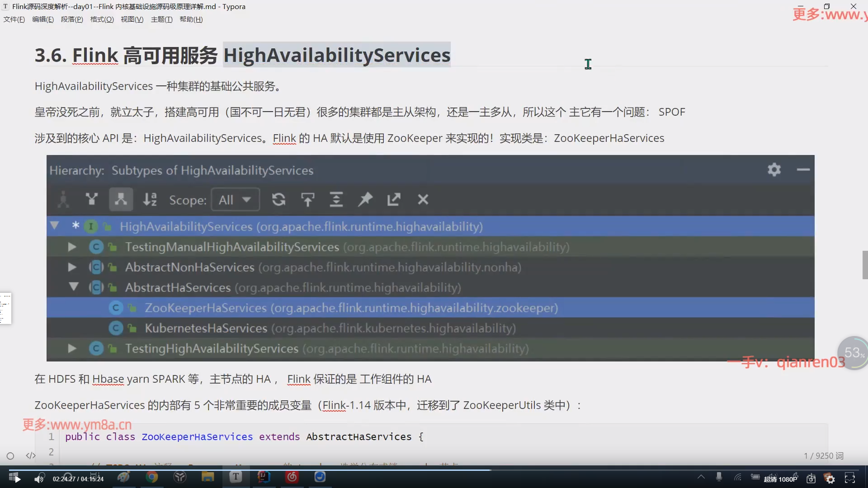Image resolution: width=868 pixels, height=488 pixels.
Task: Click the Chrome icon in taskbar
Action: tap(152, 477)
